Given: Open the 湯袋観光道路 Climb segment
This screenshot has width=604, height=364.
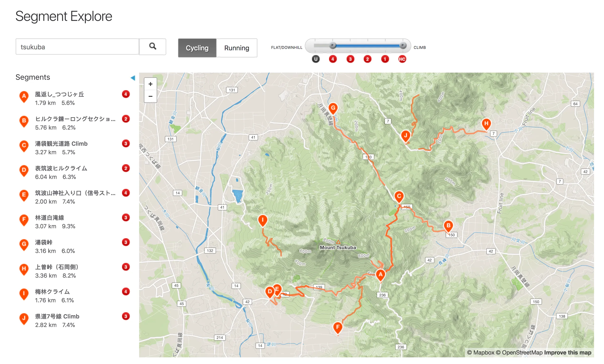Looking at the screenshot, I should [61, 144].
